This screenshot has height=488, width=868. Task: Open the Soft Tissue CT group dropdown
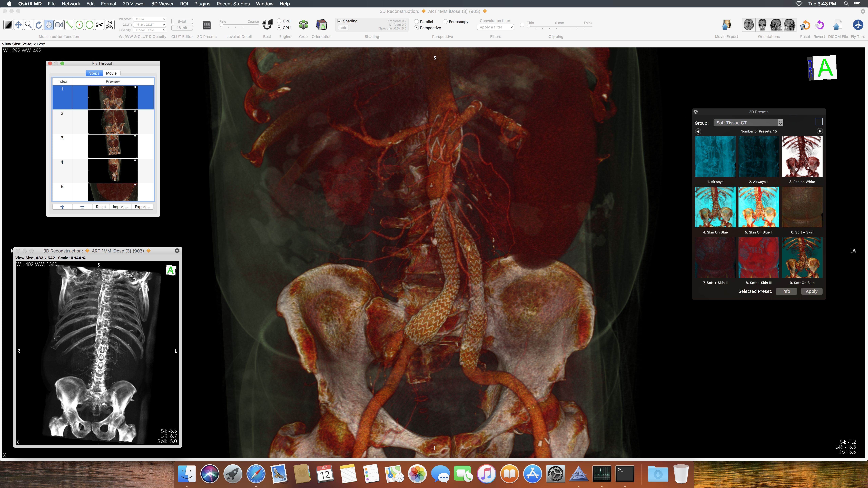click(748, 123)
